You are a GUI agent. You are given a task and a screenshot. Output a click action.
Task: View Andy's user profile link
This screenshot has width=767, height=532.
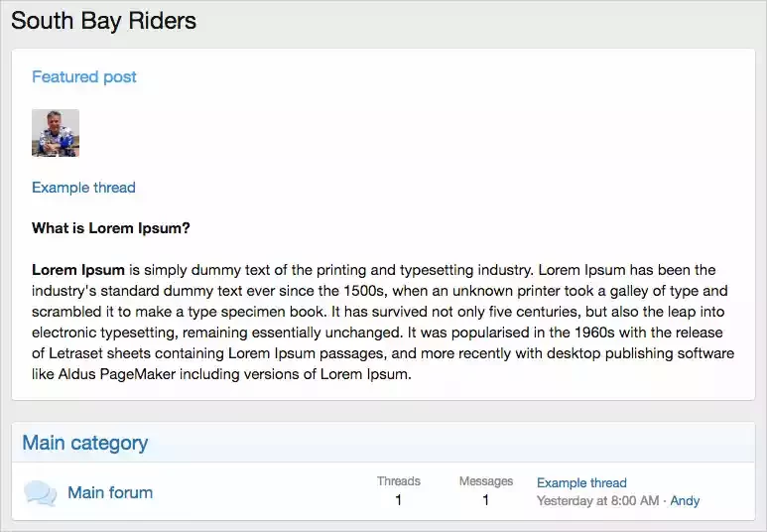[x=685, y=500]
